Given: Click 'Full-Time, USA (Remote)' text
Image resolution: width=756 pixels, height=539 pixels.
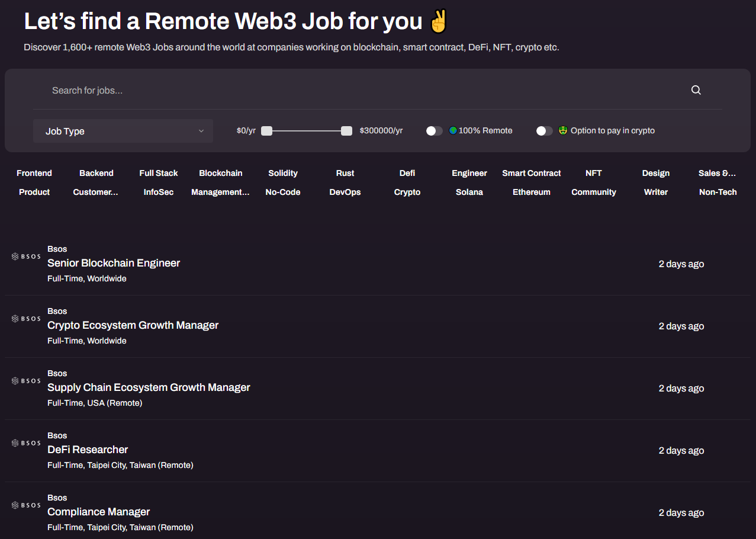Looking at the screenshot, I should (x=95, y=403).
